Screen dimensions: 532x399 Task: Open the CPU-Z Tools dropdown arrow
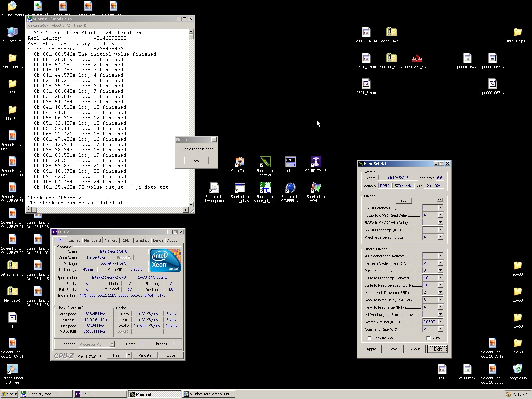point(129,355)
